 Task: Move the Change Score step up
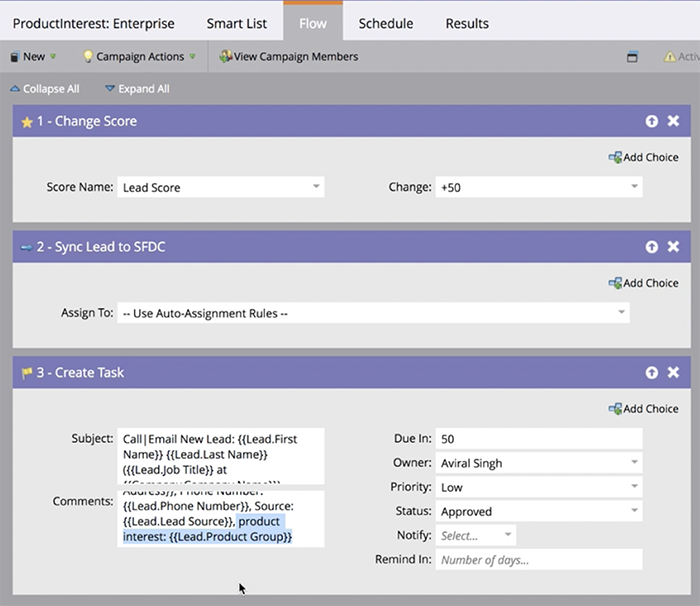click(x=652, y=121)
